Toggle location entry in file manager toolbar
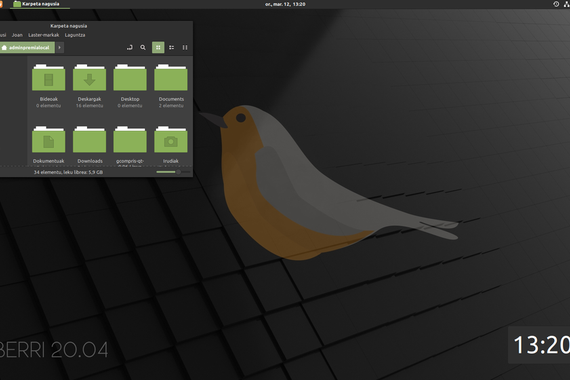This screenshot has height=380, width=570. point(129,47)
